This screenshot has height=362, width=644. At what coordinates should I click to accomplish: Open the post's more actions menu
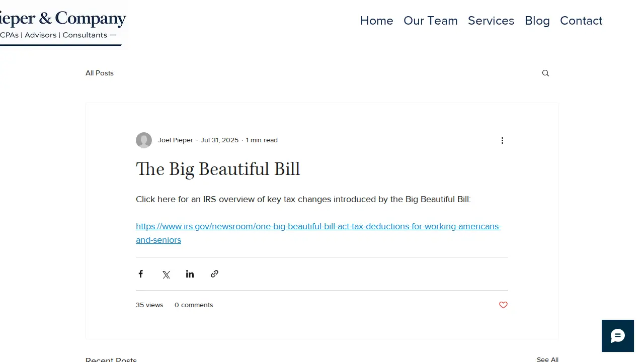[502, 140]
